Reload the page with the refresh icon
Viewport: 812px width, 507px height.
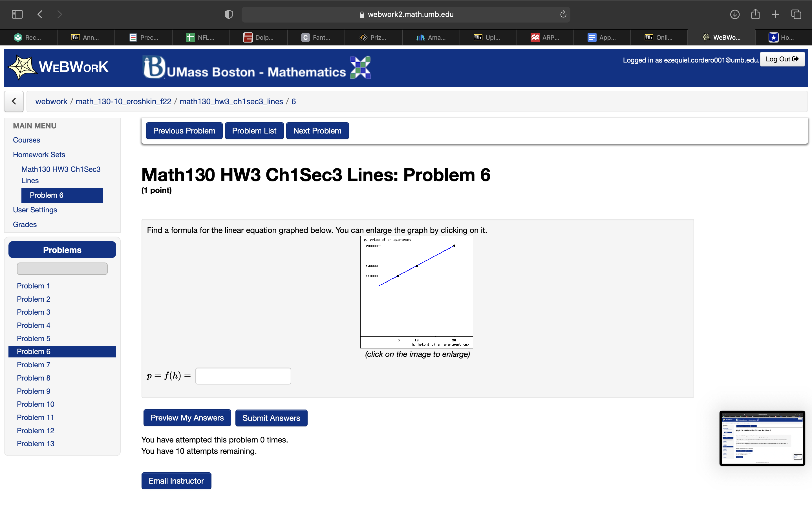[562, 14]
